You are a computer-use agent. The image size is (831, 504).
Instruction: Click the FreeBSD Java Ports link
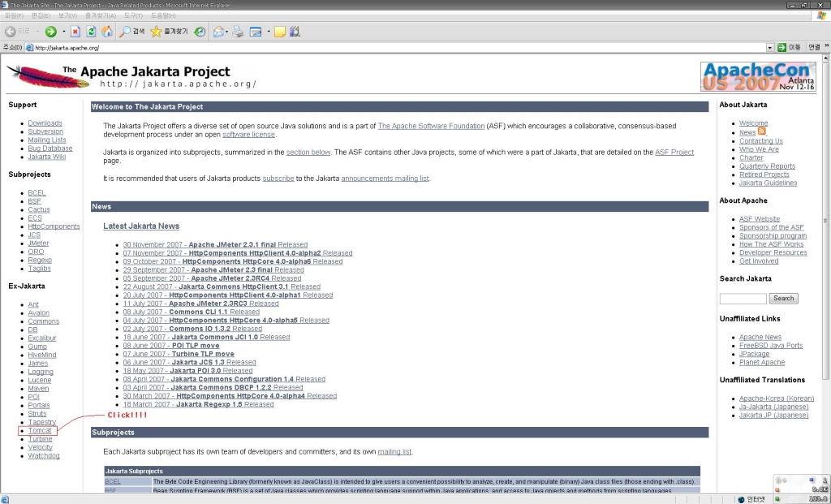pos(771,346)
